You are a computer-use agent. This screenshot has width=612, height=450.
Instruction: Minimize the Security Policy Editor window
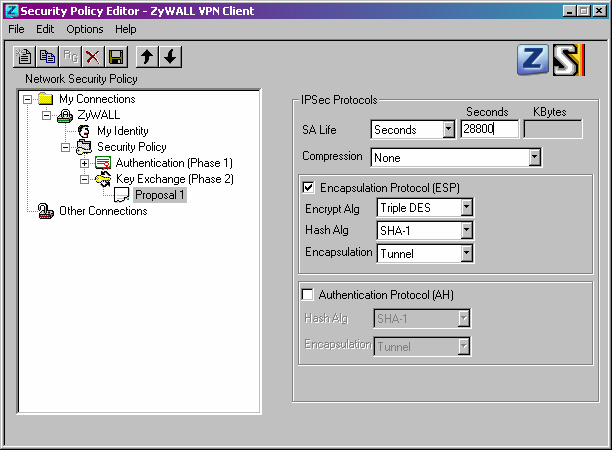pos(569,11)
